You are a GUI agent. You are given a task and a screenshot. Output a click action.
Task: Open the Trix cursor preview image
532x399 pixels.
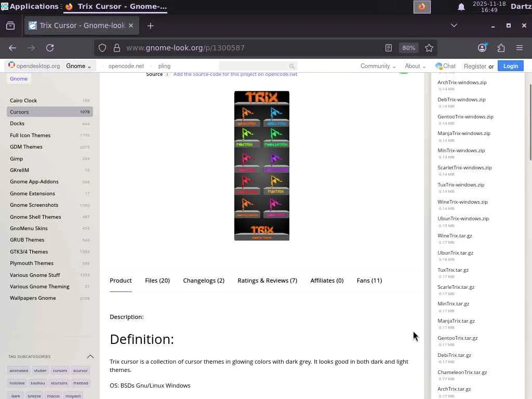pos(262,166)
